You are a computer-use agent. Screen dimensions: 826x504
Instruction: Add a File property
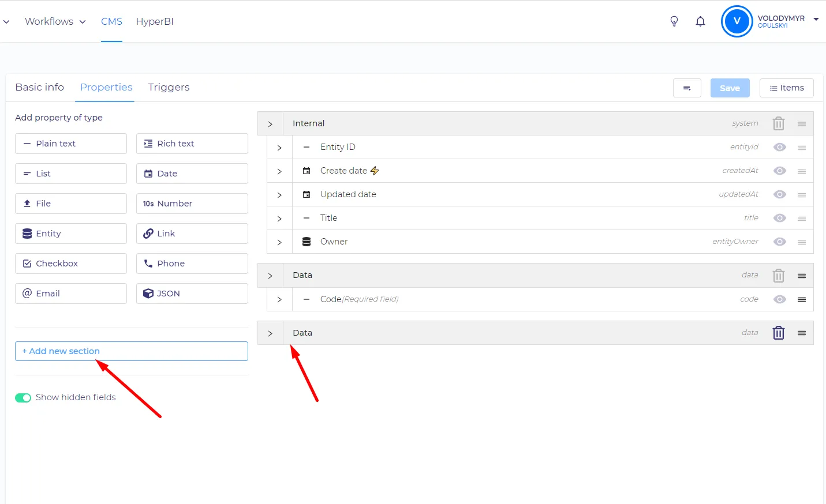click(71, 204)
